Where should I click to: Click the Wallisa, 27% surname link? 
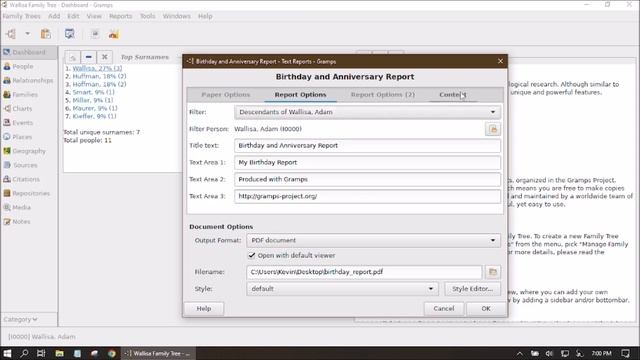pyautogui.click(x=97, y=68)
